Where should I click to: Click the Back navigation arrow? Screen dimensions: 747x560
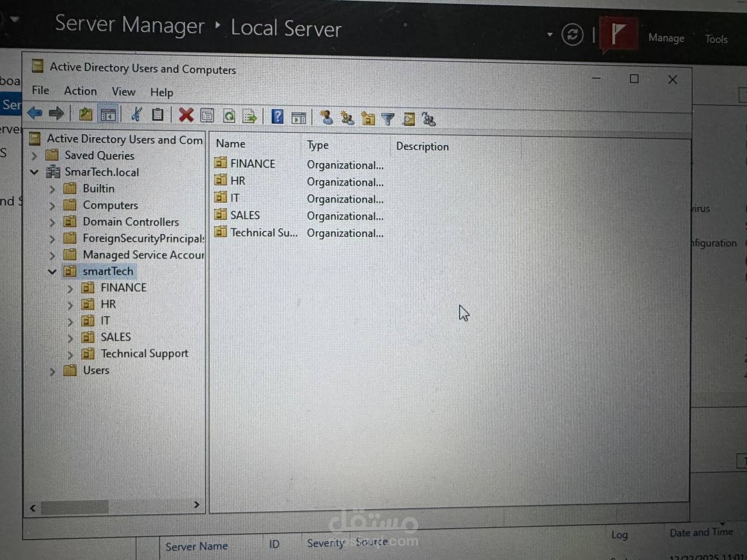pos(34,113)
